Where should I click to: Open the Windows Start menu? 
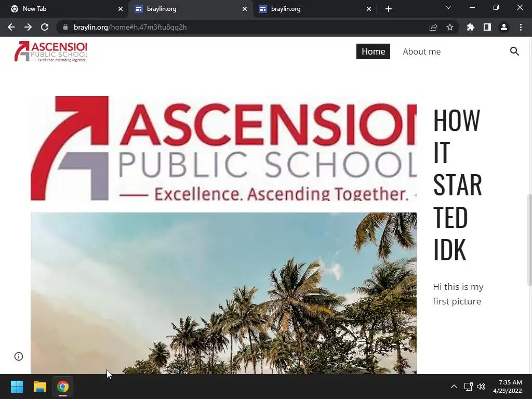17,387
